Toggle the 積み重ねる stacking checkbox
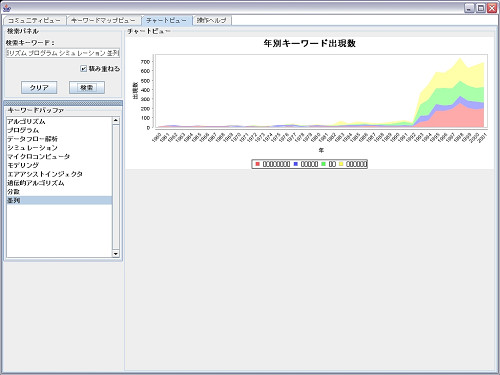 83,69
